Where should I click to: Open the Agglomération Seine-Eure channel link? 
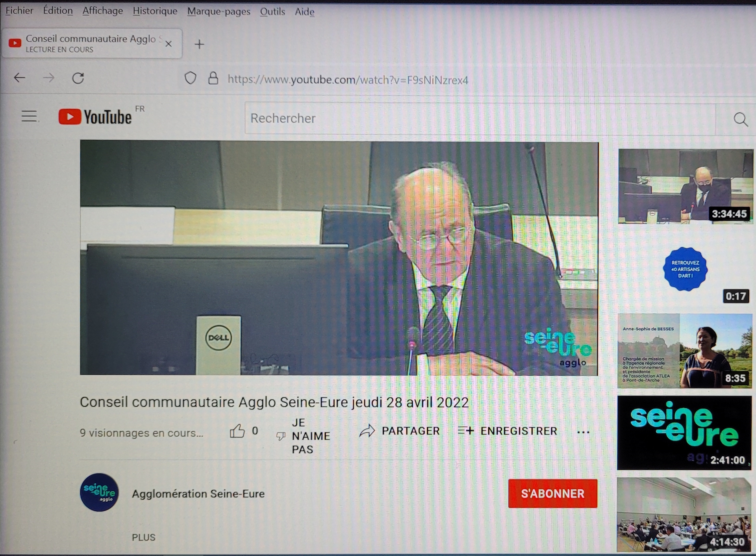tap(198, 493)
